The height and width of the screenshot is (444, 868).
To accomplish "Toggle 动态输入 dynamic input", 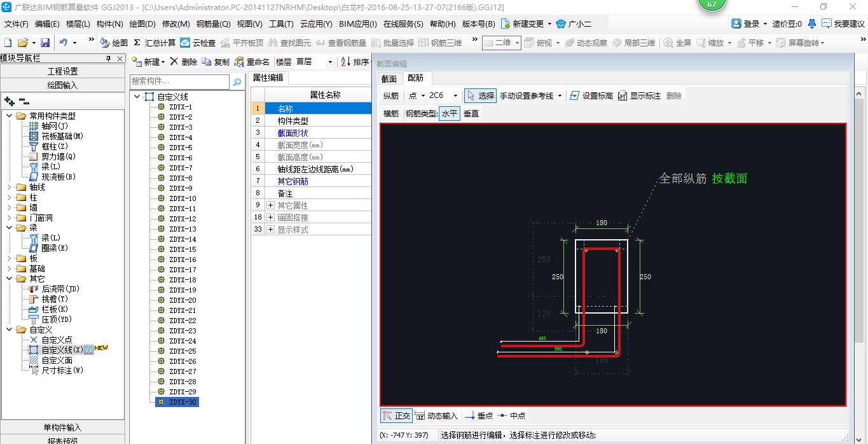I will click(x=436, y=415).
